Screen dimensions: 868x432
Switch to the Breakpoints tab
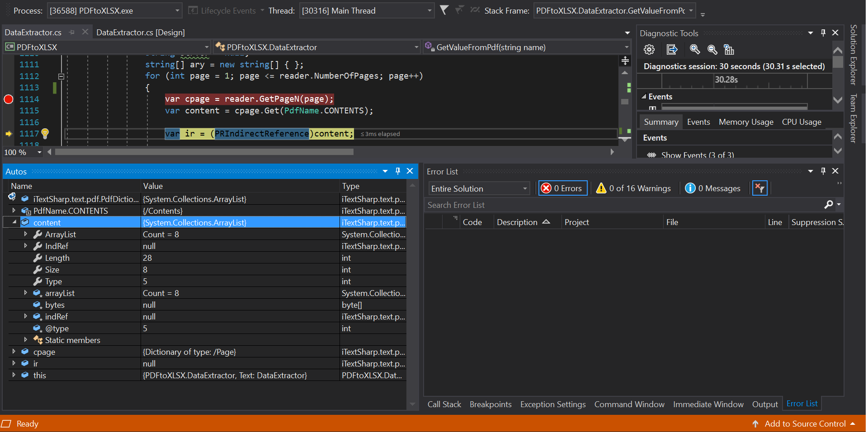(491, 404)
